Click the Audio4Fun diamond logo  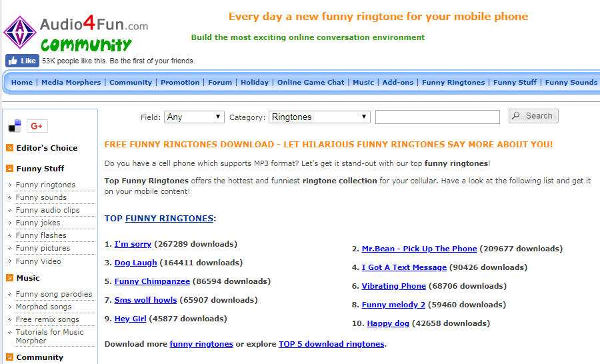[x=20, y=33]
